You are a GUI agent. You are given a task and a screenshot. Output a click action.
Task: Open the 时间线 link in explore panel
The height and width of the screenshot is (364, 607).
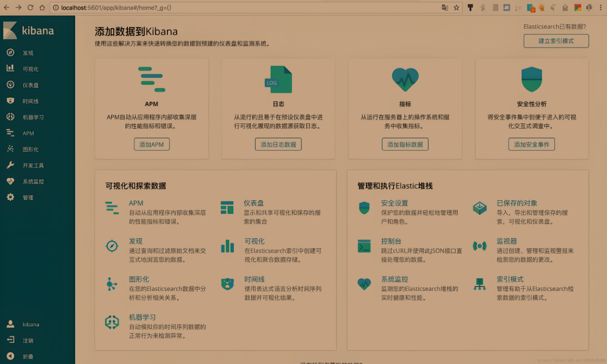tap(254, 279)
